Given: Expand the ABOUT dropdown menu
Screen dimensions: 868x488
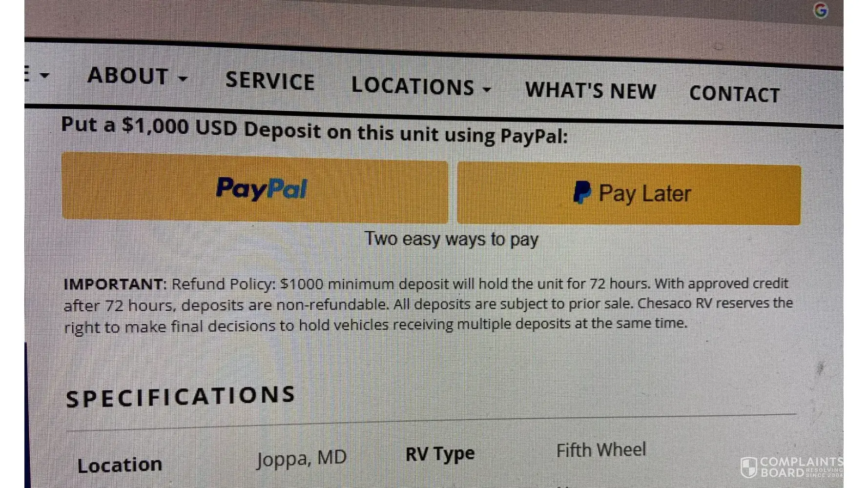Looking at the screenshot, I should 137,76.
